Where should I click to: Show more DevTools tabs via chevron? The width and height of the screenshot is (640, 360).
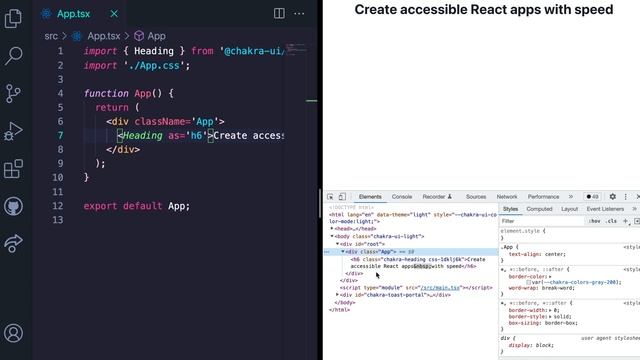pos(571,197)
